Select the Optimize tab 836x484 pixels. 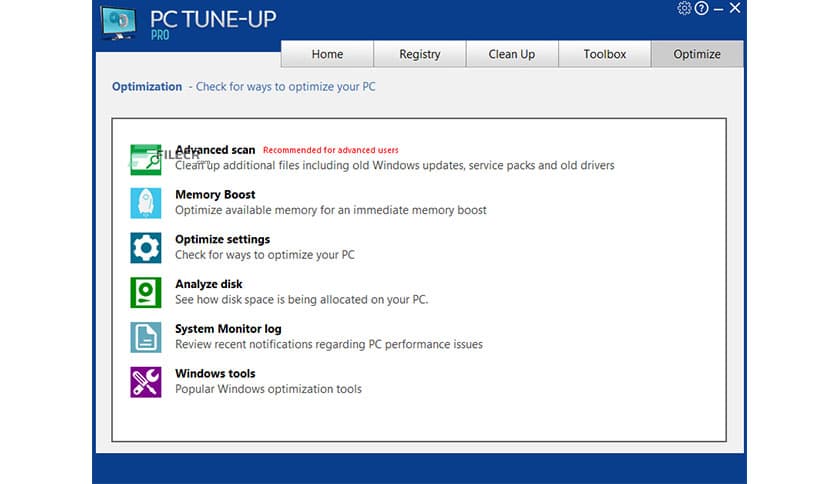(697, 54)
